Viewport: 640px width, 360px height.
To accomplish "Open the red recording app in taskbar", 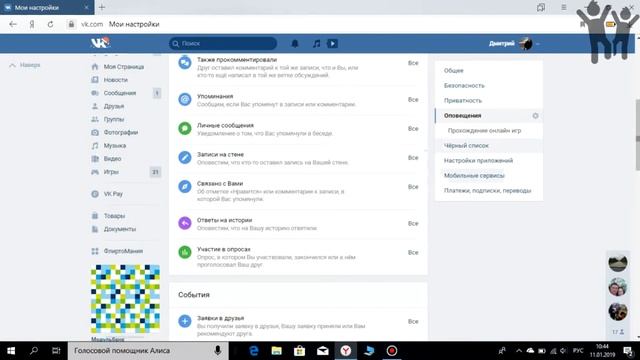I will [392, 351].
